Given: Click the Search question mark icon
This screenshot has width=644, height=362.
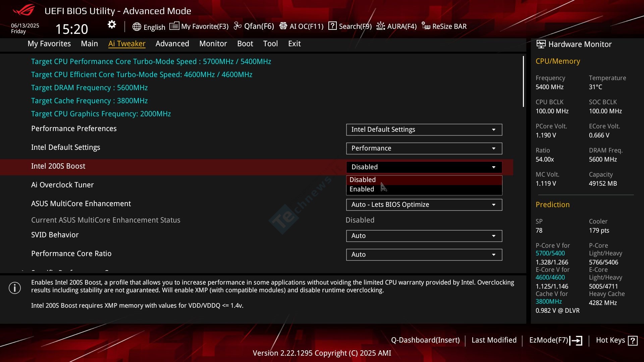Looking at the screenshot, I should [332, 26].
